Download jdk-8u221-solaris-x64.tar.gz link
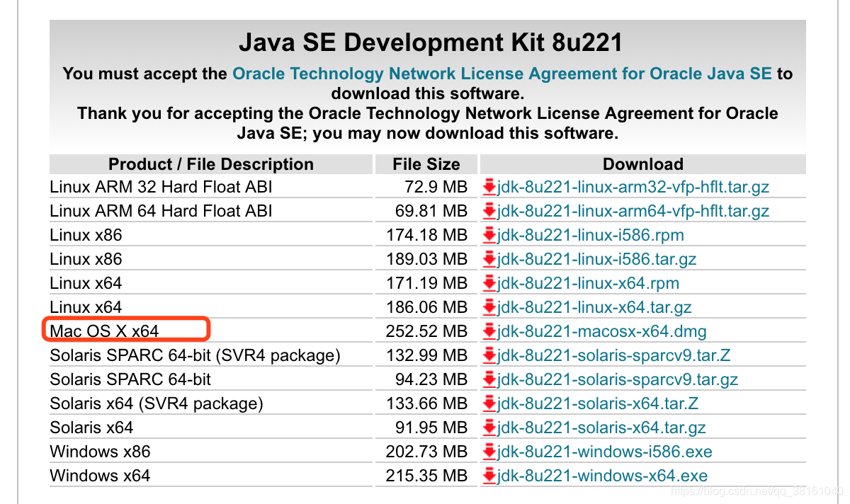The height and width of the screenshot is (504, 850). coord(602,428)
